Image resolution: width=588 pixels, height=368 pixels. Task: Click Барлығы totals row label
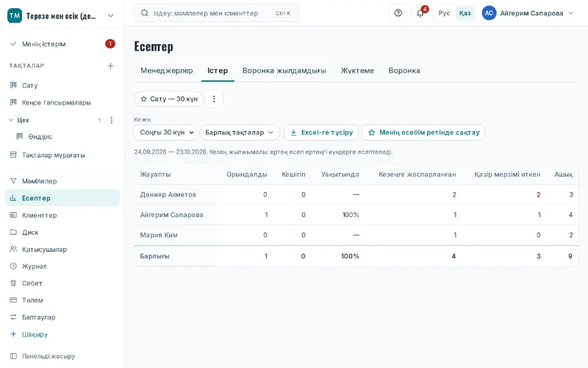154,256
